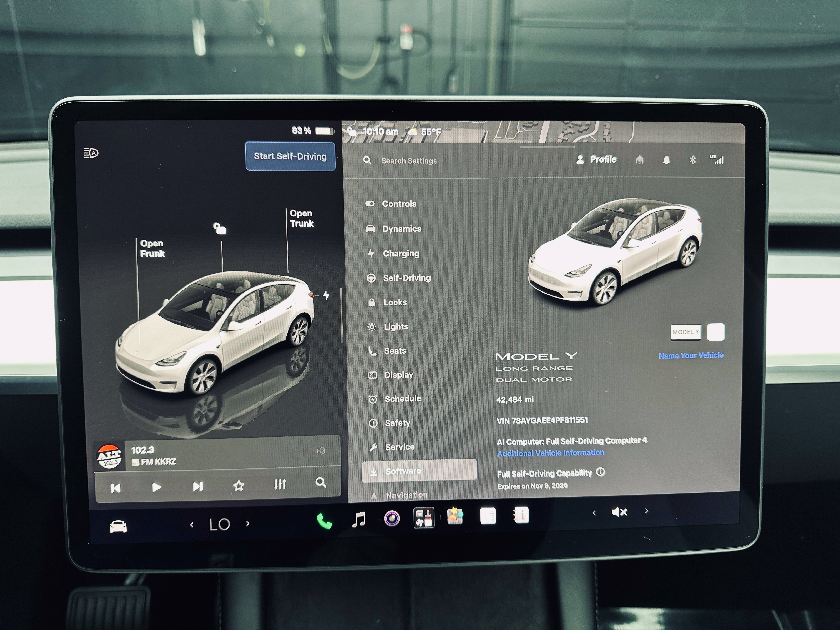
Task: Open Additional Vehicle Information link
Action: 551,453
